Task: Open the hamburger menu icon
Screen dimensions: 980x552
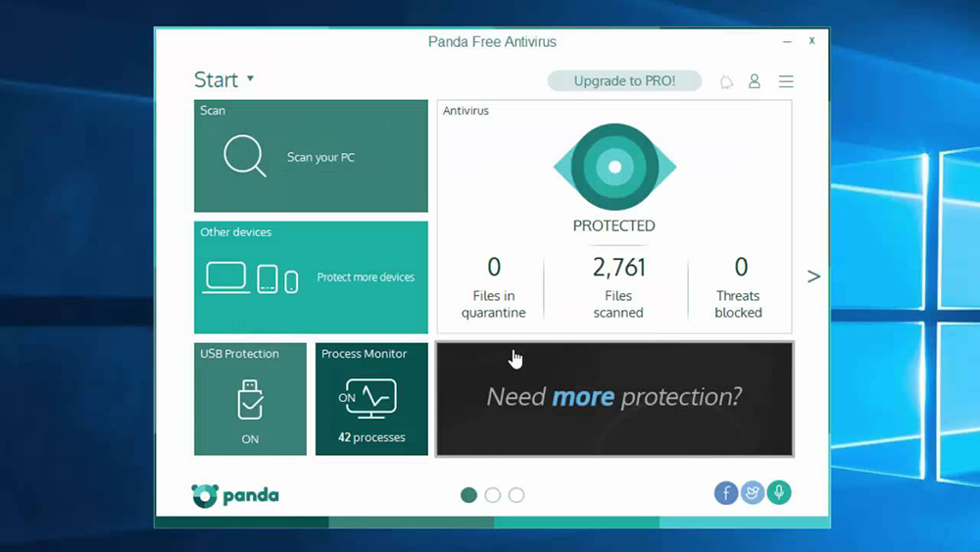Action: [x=786, y=82]
